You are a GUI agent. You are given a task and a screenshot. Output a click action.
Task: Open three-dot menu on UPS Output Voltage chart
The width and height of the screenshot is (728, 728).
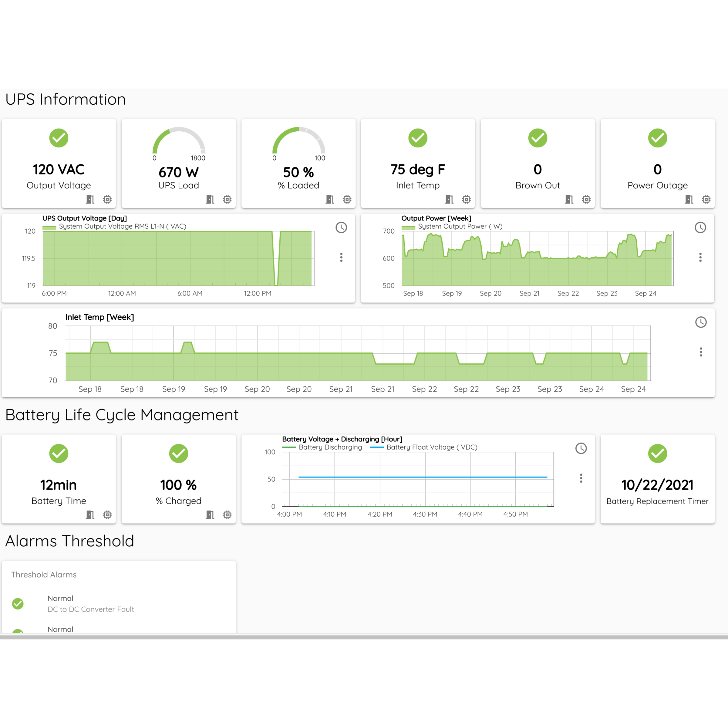pyautogui.click(x=341, y=257)
